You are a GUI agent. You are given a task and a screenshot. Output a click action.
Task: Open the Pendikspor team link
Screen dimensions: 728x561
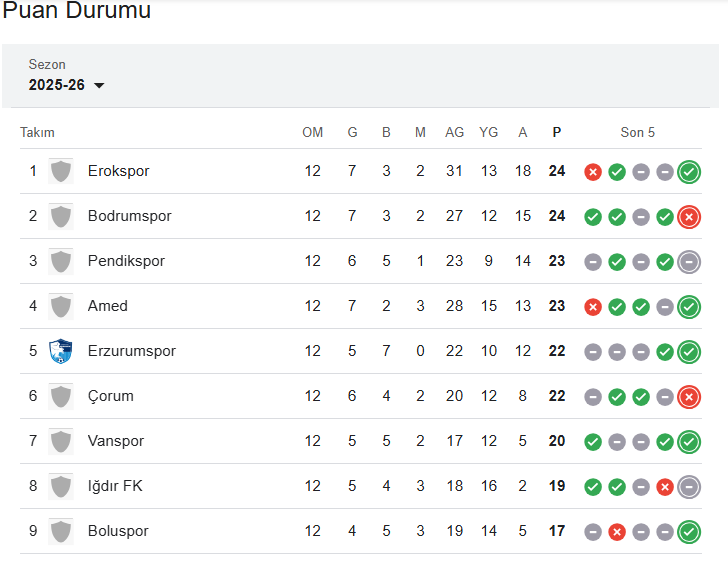[126, 261]
